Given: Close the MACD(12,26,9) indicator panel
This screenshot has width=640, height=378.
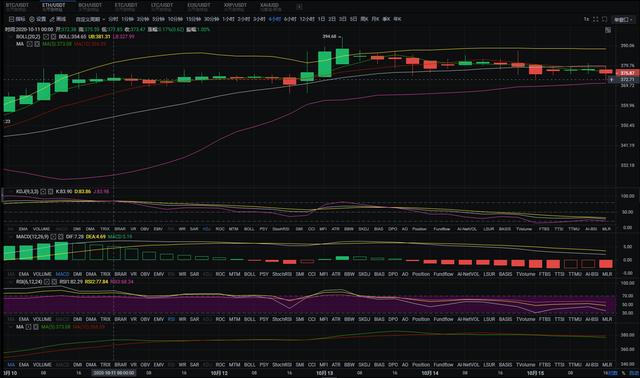Looking at the screenshot, I should [61, 237].
